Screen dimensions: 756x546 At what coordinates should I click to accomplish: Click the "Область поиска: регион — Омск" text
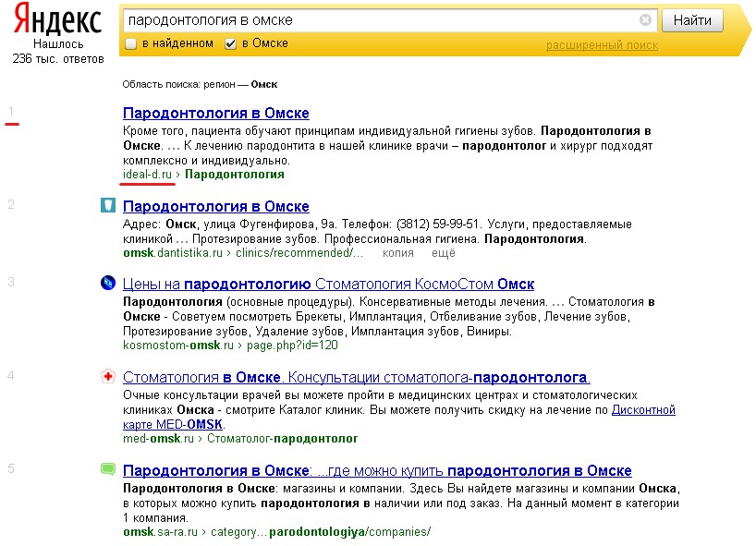(x=200, y=85)
